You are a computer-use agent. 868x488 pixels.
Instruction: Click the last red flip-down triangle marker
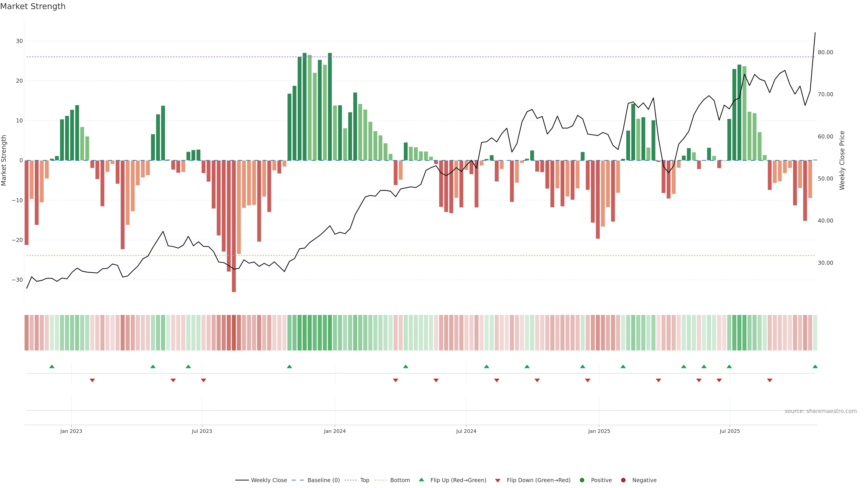(770, 380)
